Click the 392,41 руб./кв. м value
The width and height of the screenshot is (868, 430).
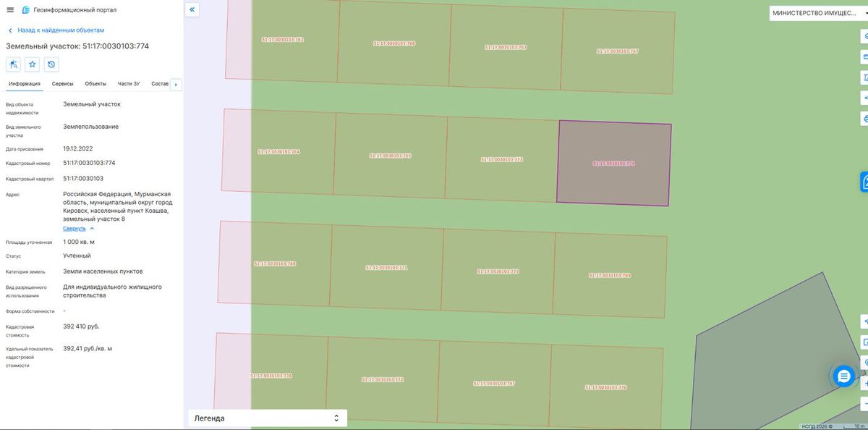click(88, 348)
